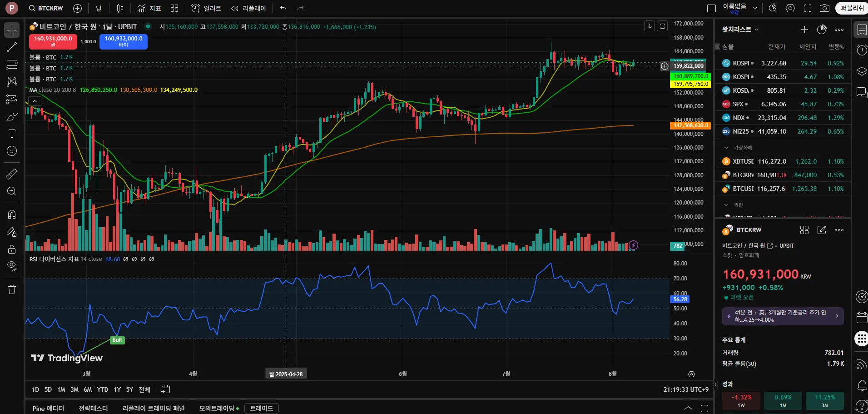Click the blue buy price button

point(123,41)
